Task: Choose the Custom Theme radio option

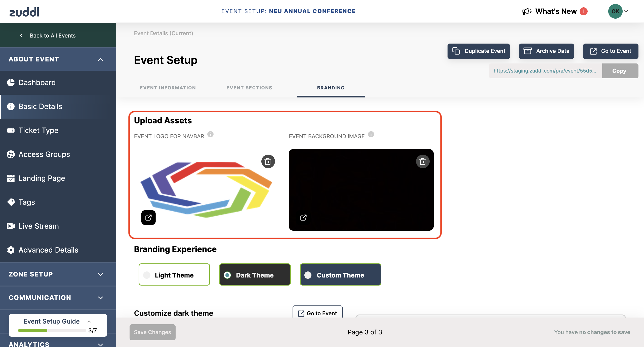Action: (x=308, y=275)
